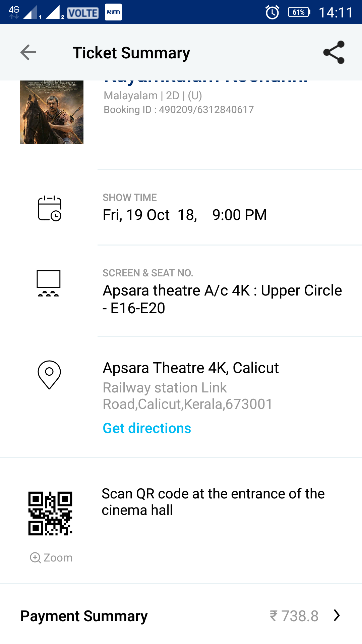Tap Zoom label under QR code

58,557
